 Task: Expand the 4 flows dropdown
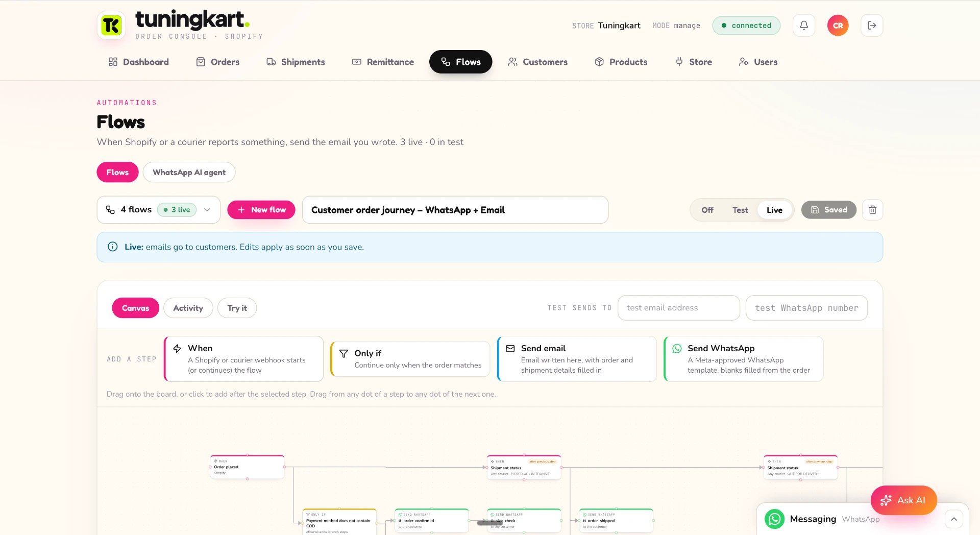(158, 210)
